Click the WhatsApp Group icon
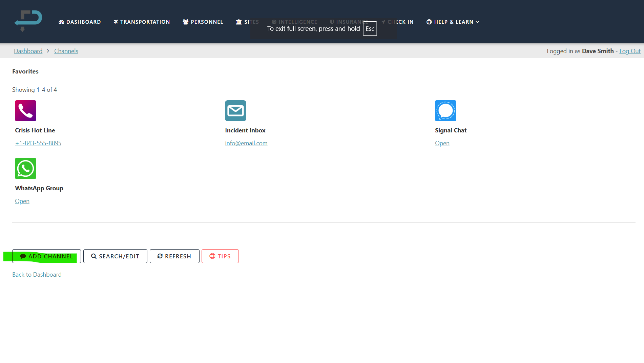This screenshot has height=363, width=644. click(x=25, y=169)
